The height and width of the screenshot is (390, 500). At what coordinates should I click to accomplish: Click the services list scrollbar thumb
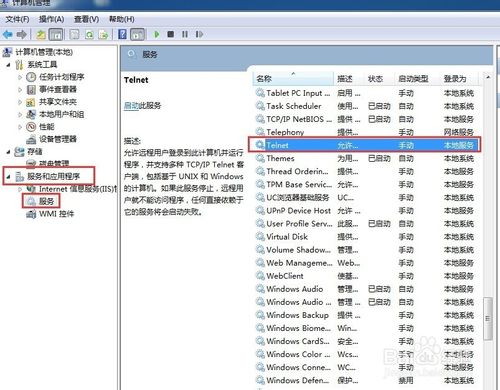coord(488,319)
